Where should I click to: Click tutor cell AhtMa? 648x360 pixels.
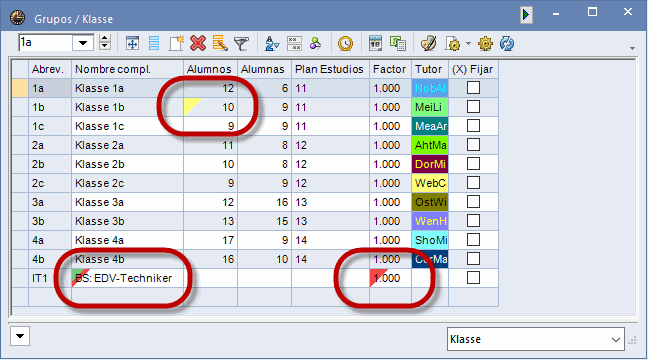[430, 145]
